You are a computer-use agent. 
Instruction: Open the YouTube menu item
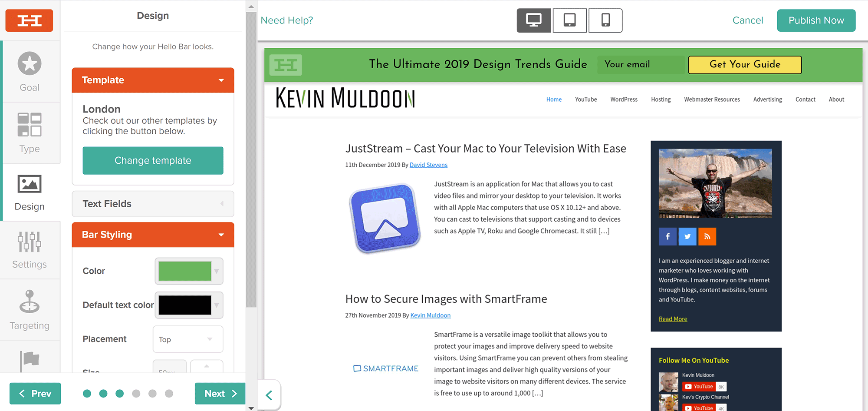pos(586,99)
